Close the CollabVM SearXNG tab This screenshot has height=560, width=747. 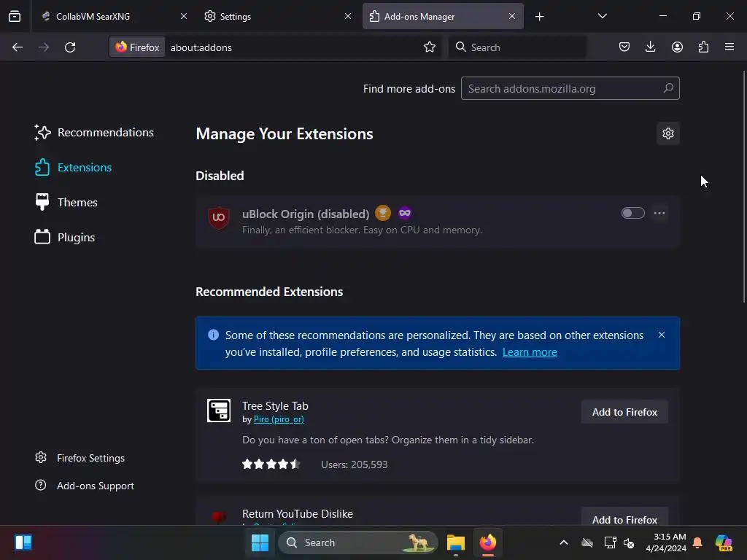[184, 16]
